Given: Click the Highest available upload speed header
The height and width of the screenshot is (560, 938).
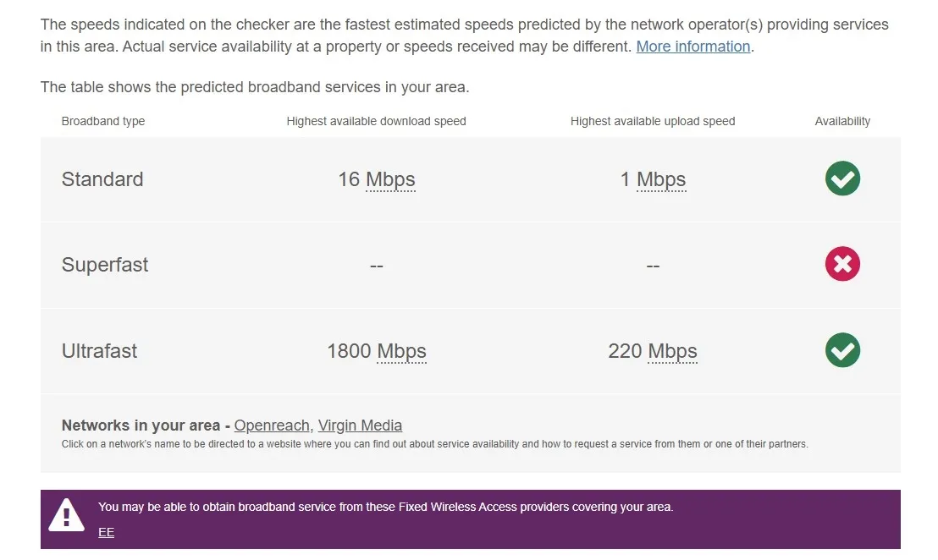Looking at the screenshot, I should pyautogui.click(x=653, y=121).
